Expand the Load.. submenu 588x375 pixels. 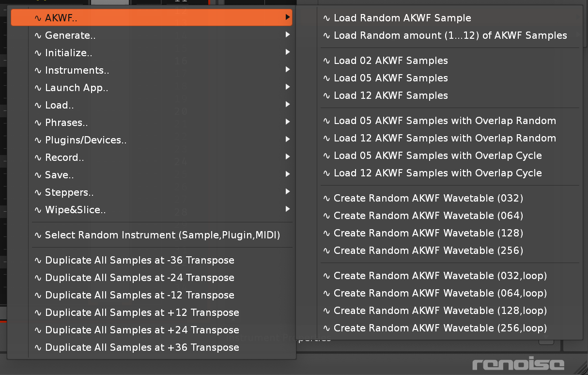[x=151, y=105]
